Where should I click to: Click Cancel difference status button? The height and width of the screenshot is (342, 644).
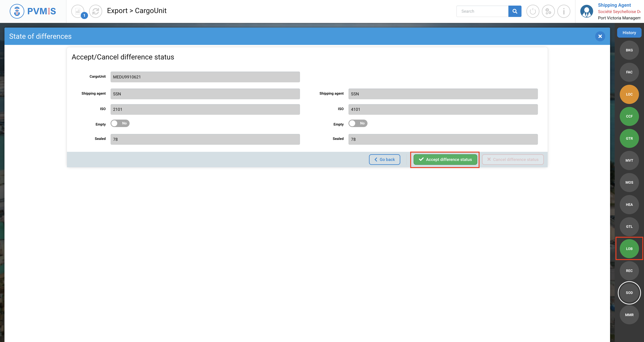tap(513, 159)
